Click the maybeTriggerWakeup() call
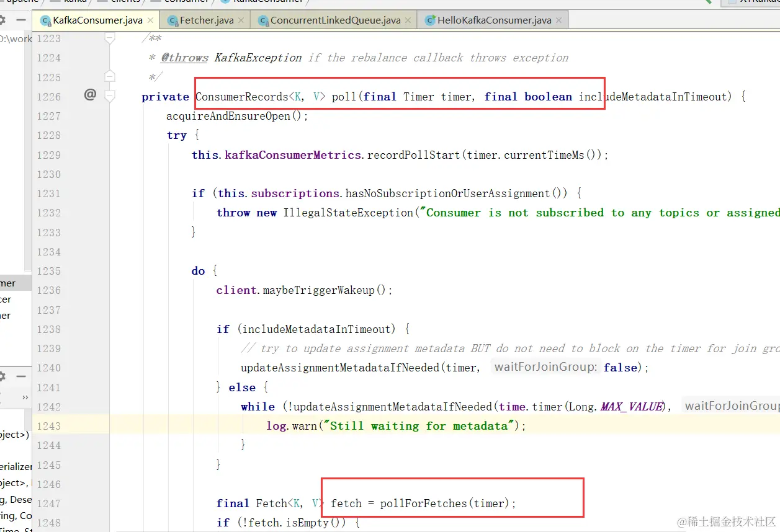The image size is (780, 532). [x=325, y=290]
